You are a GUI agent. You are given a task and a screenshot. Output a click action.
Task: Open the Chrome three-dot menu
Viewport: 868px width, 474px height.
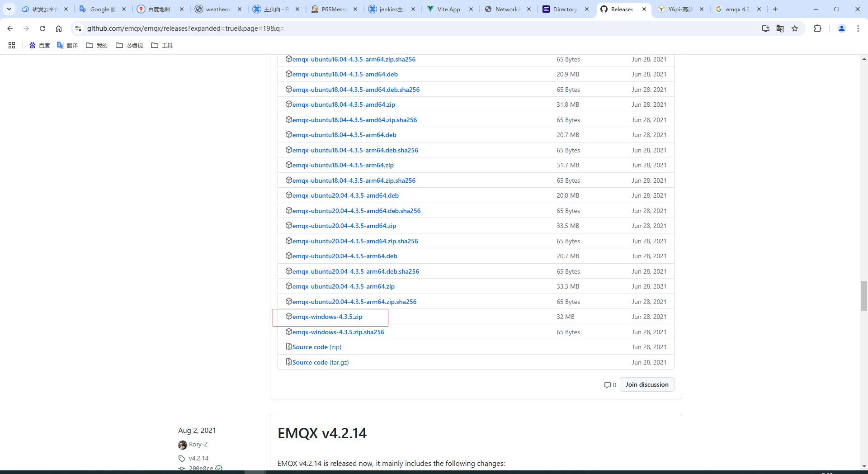tap(858, 28)
